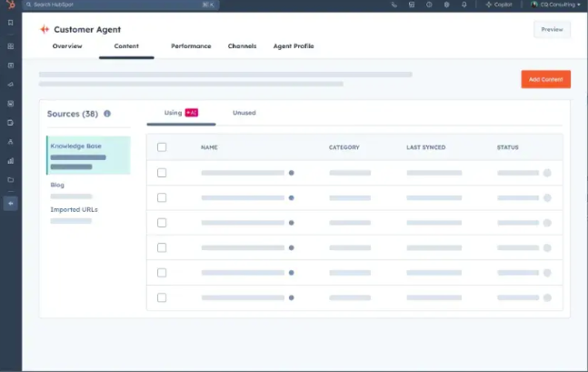Tick the checkbox in the third table row
The image size is (588, 372).
coord(162,223)
